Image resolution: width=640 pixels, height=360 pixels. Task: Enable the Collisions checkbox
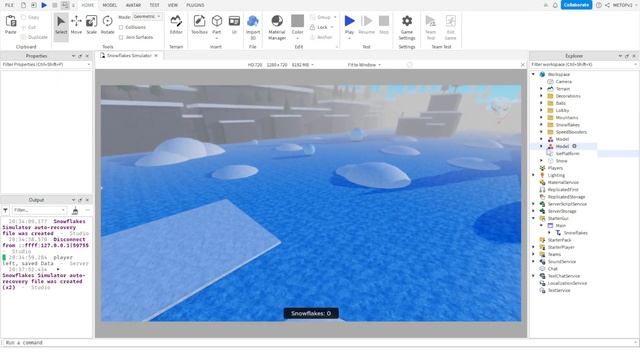121,27
